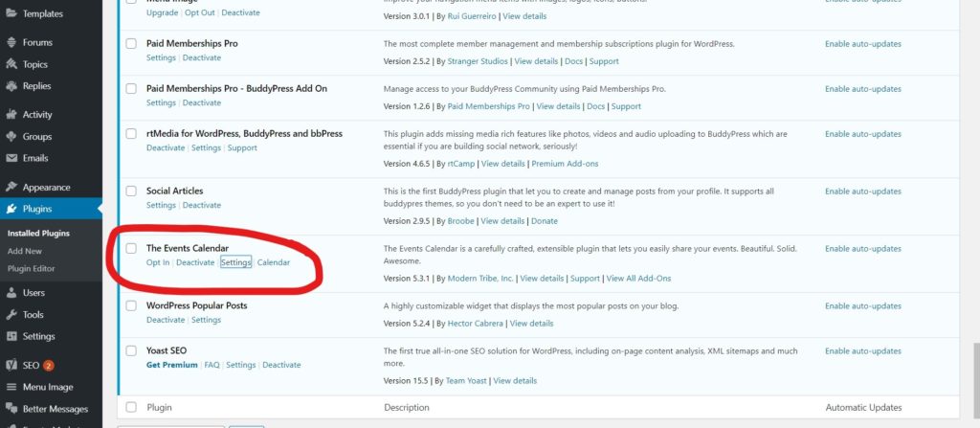Click the Replies icon in sidebar

click(11, 86)
